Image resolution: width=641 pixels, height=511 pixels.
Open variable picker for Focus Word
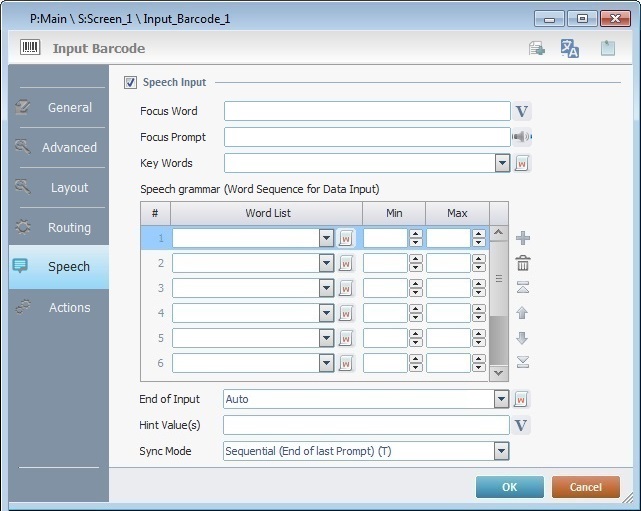tap(522, 111)
